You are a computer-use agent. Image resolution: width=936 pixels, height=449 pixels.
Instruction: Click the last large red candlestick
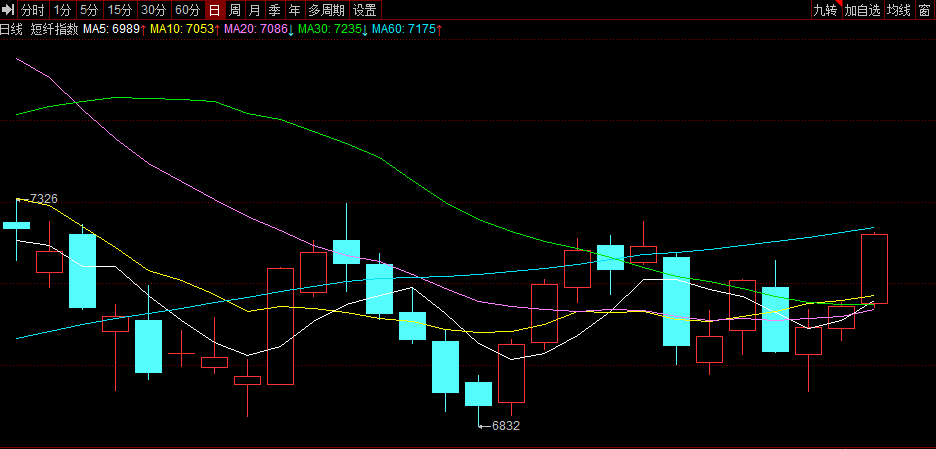click(874, 269)
